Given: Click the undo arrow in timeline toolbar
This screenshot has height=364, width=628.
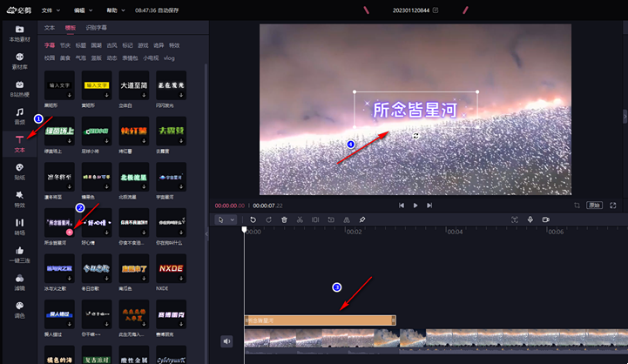Looking at the screenshot, I should click(x=253, y=219).
